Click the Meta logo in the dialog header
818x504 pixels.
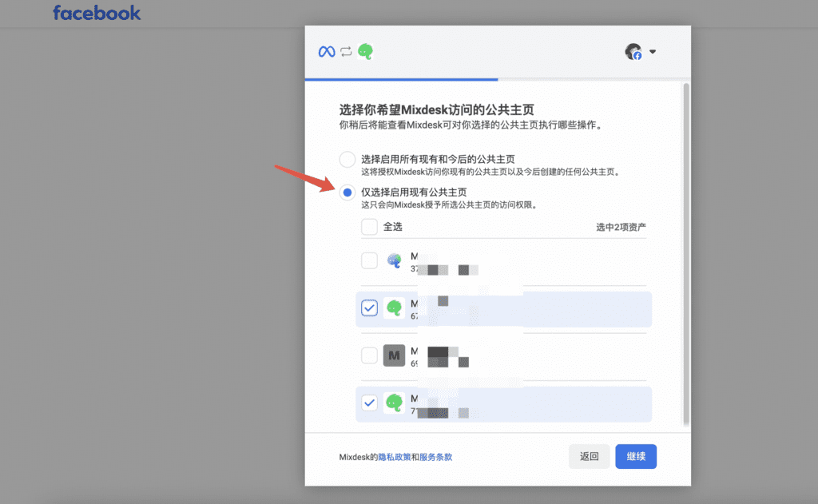(x=326, y=52)
